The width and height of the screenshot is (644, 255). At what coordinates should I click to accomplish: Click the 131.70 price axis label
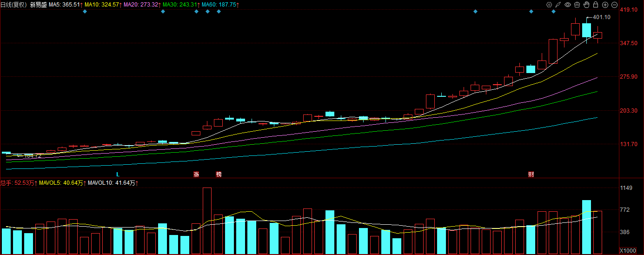[628, 144]
